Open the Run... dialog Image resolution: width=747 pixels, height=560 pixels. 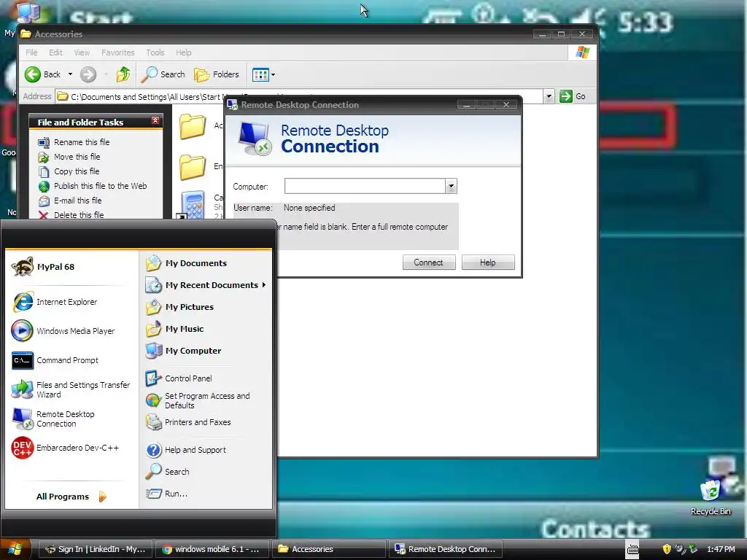tap(166, 494)
